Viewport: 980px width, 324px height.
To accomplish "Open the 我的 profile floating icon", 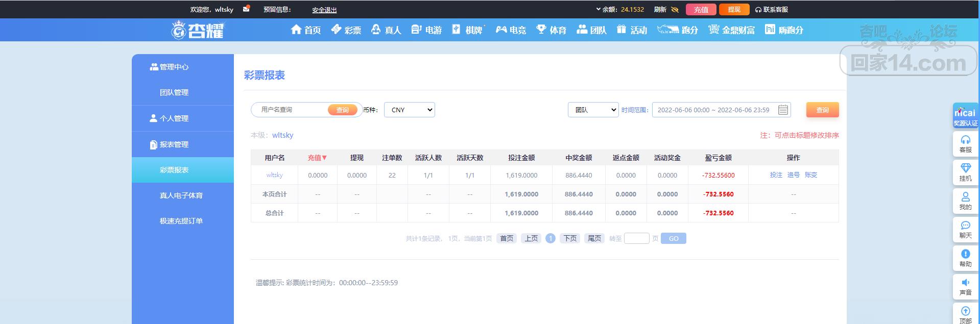I will coord(965,201).
